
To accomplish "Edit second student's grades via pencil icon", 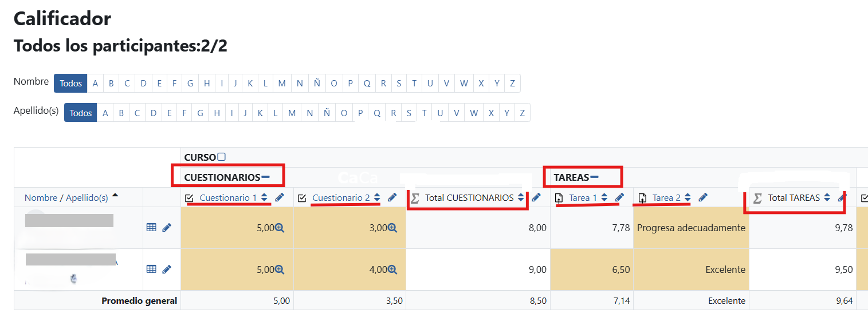I will [167, 269].
